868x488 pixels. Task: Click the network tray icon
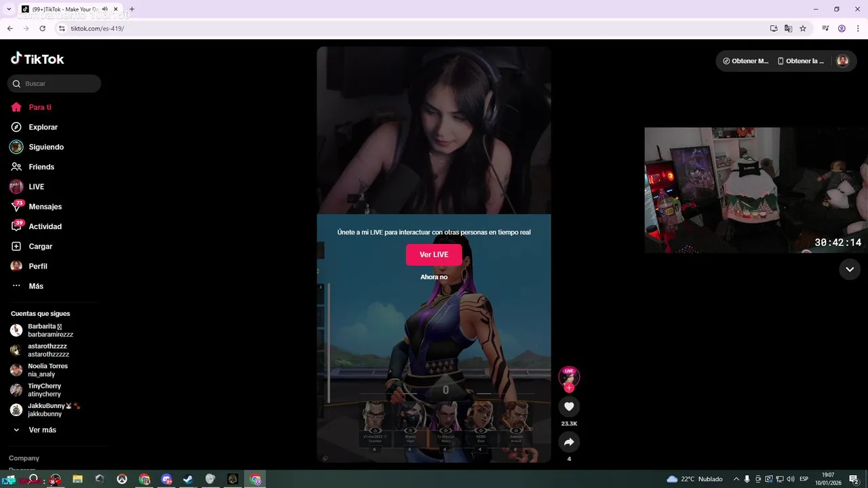779,479
